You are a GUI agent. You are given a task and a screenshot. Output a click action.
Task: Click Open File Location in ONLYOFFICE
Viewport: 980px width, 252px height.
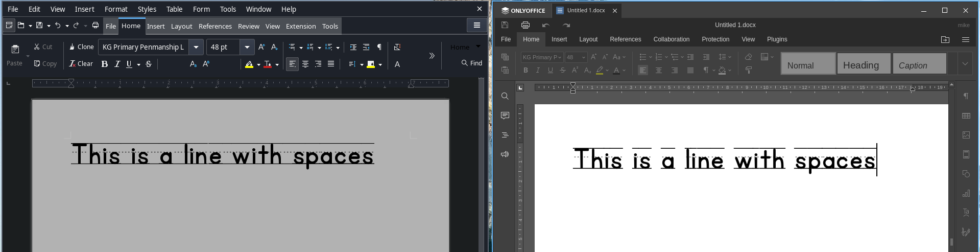point(945,39)
